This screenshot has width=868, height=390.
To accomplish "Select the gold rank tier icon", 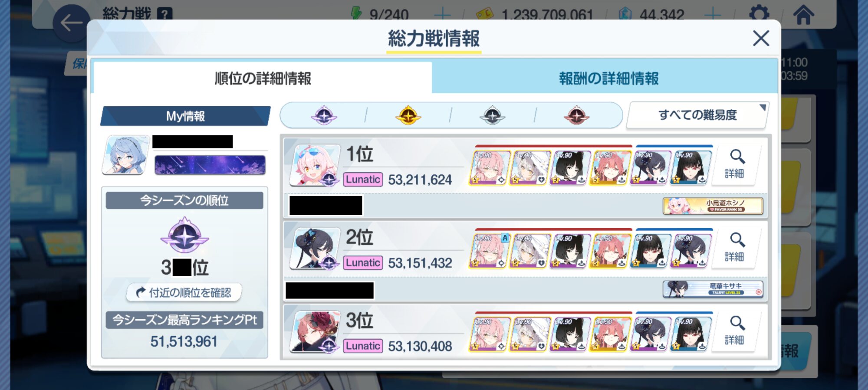I will pos(408,115).
